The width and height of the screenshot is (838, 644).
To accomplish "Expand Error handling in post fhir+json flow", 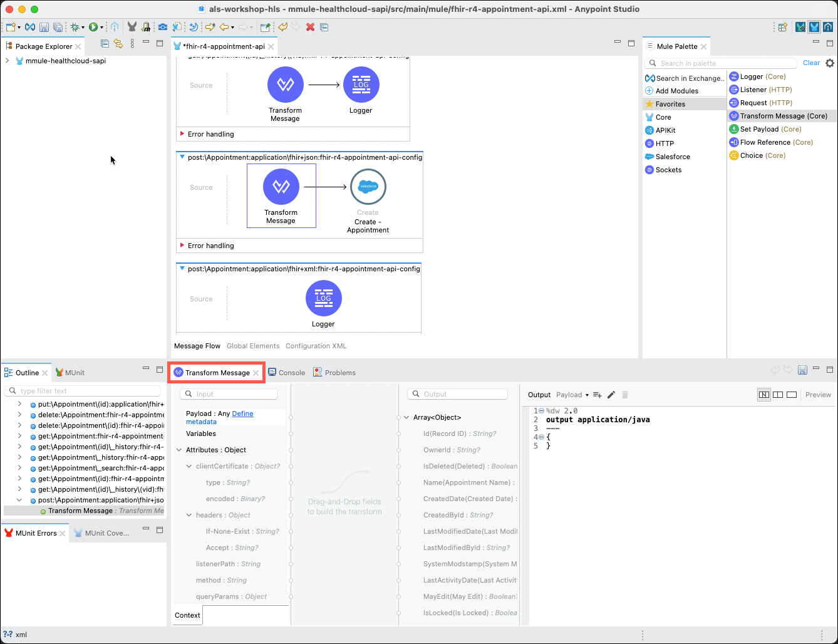I will pyautogui.click(x=182, y=246).
